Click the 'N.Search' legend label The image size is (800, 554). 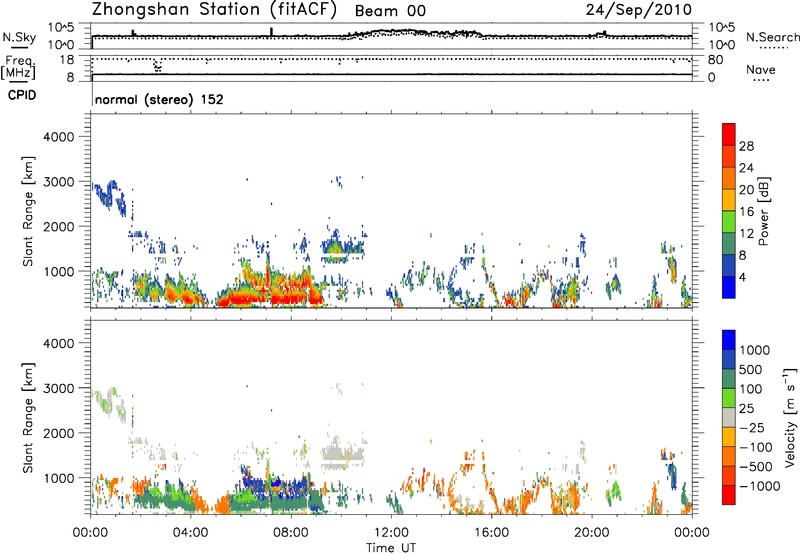(x=772, y=37)
